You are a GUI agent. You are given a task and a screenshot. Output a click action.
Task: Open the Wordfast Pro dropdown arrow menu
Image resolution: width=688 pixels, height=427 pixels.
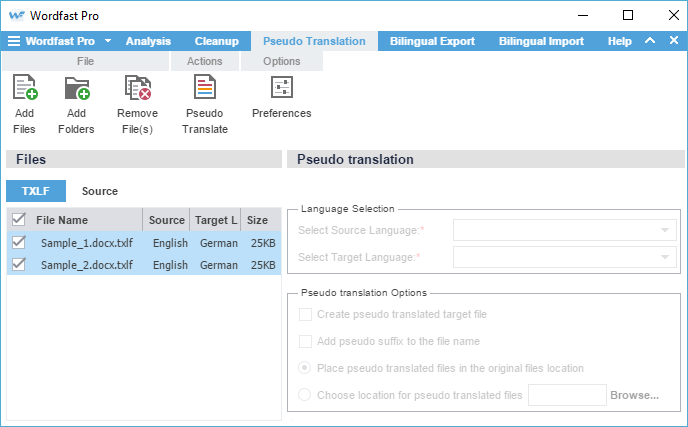pyautogui.click(x=105, y=41)
